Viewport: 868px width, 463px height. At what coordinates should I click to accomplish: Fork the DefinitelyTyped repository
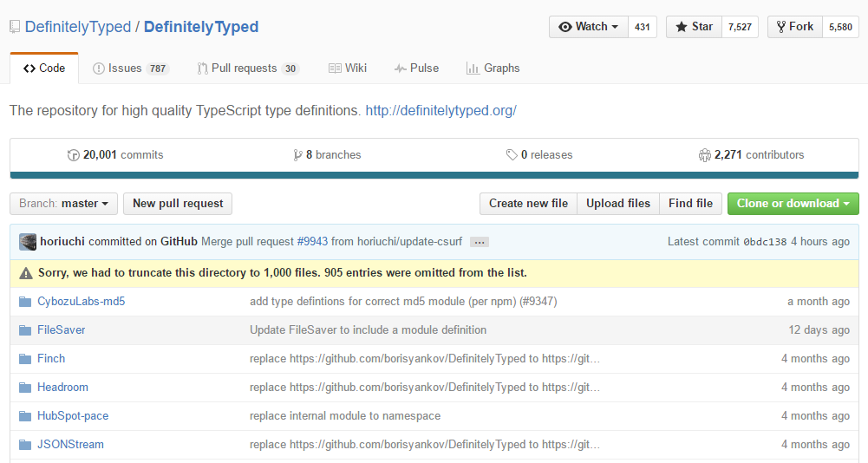pyautogui.click(x=795, y=27)
